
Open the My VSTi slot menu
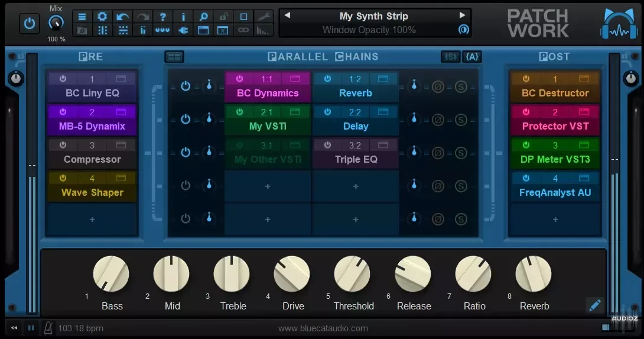(x=268, y=126)
